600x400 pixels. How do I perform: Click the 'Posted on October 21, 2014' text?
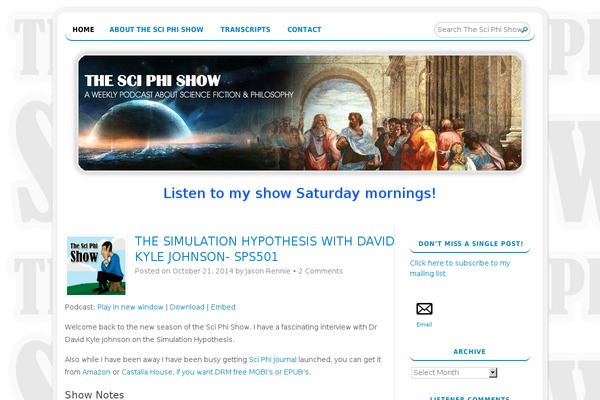(184, 271)
